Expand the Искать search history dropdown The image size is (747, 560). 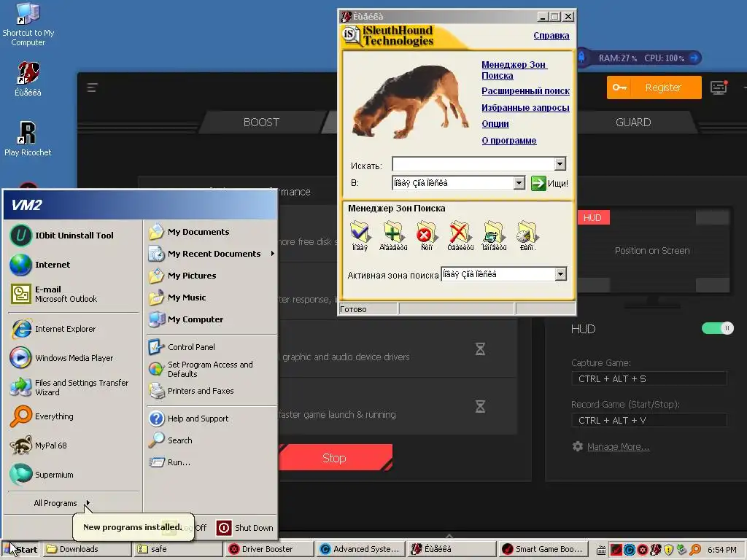(560, 164)
